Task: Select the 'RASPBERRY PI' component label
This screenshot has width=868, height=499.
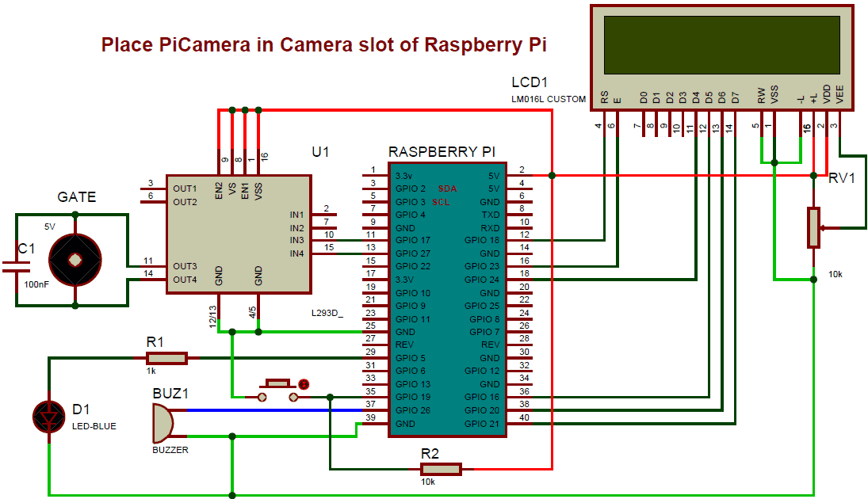Action: [x=442, y=151]
